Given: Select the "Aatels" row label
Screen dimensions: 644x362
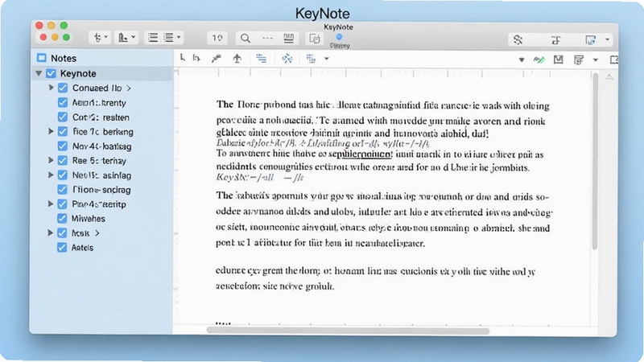Looking at the screenshot, I should pyautogui.click(x=82, y=248).
